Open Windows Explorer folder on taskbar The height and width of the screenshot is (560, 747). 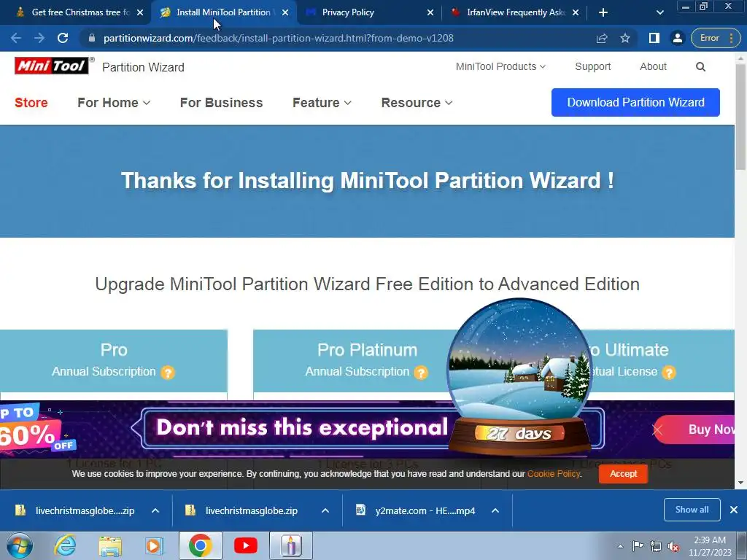[x=110, y=545]
